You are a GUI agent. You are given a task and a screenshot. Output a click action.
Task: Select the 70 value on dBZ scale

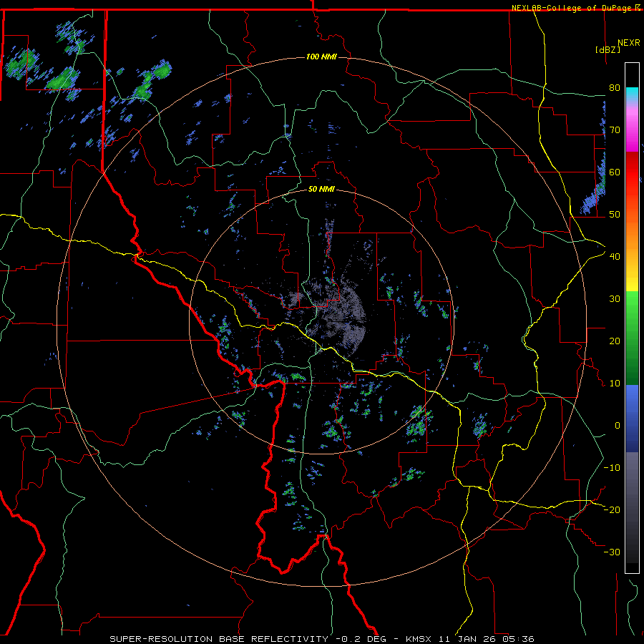615,130
